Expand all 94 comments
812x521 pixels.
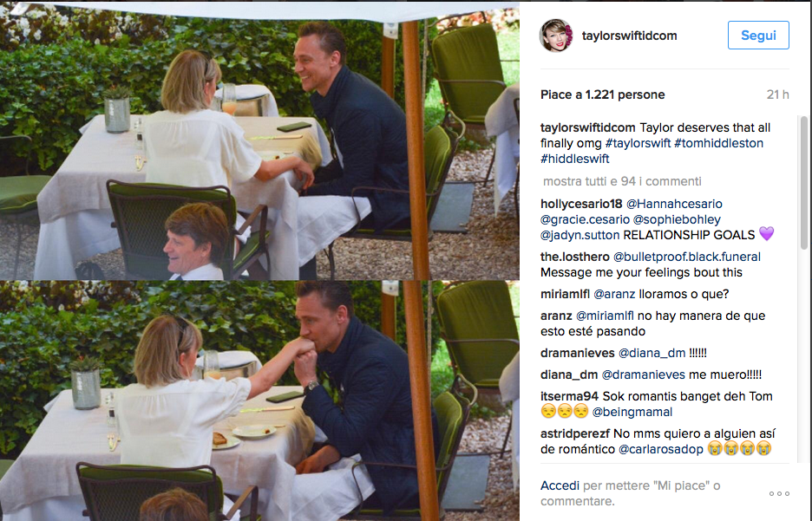click(622, 181)
